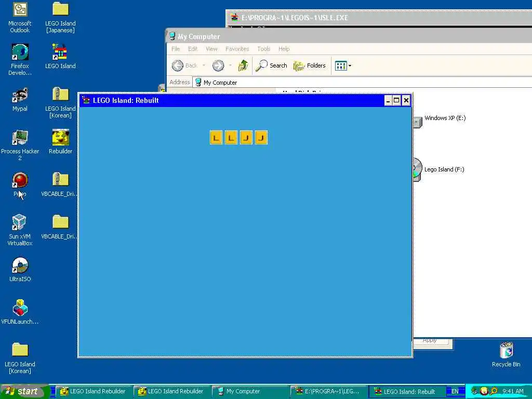Image resolution: width=532 pixels, height=399 pixels.
Task: Click the leftmost system tray icon
Action: pyautogui.click(x=474, y=391)
